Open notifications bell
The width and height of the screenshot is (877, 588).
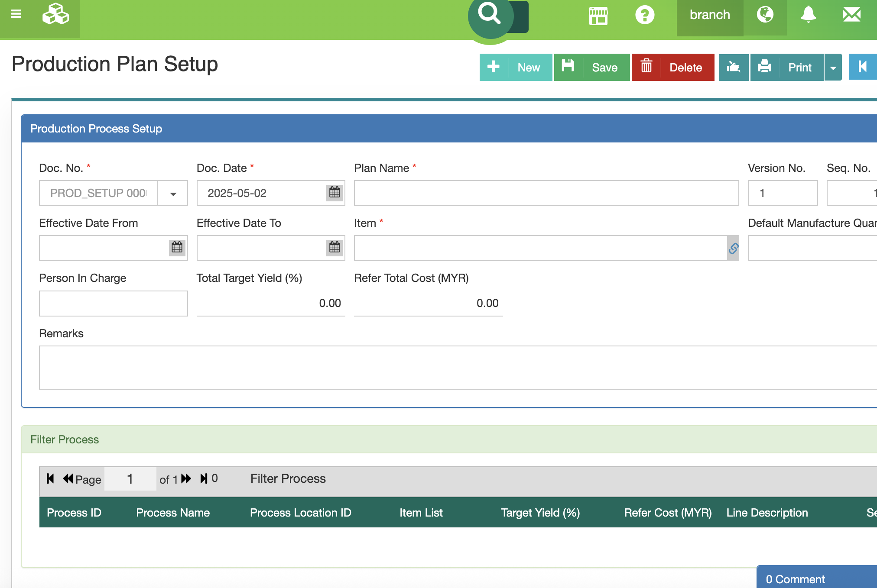point(808,15)
